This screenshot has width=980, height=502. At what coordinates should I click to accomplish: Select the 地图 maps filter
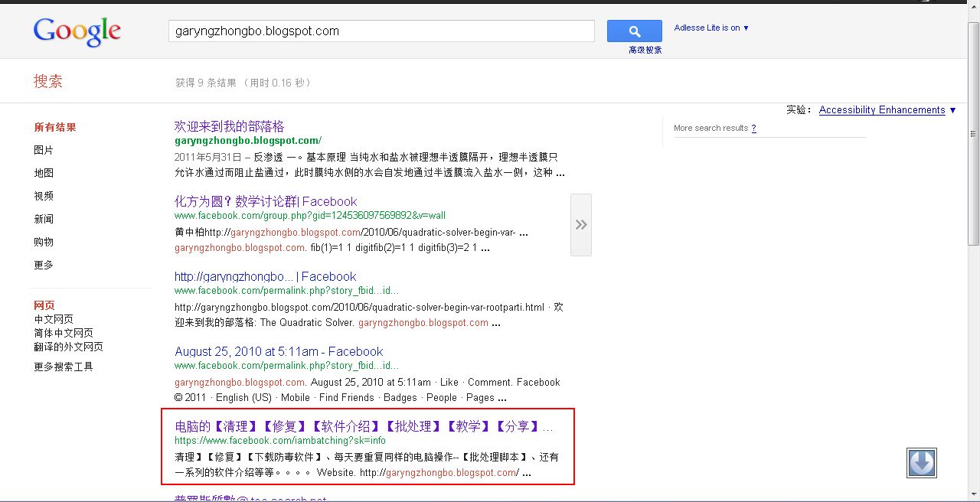click(x=44, y=174)
